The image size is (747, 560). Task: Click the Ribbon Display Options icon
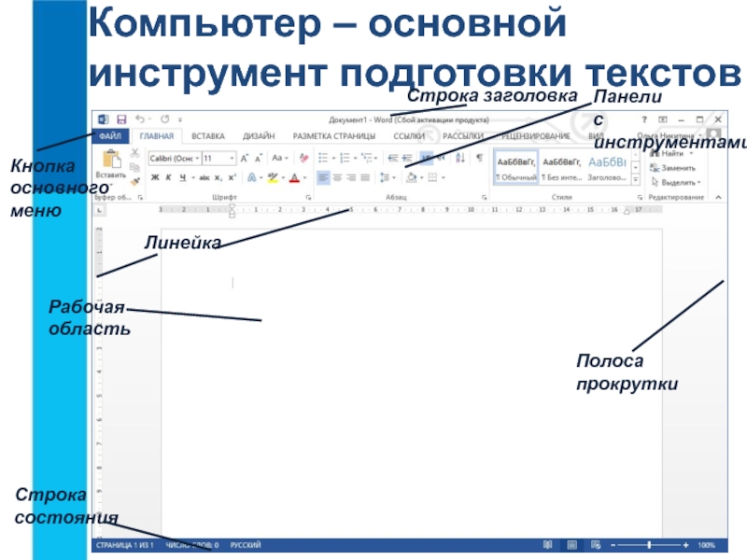[x=663, y=119]
